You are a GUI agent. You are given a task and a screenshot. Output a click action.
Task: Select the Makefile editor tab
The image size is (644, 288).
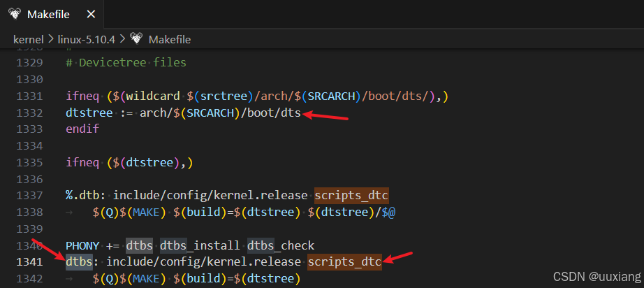52,15
